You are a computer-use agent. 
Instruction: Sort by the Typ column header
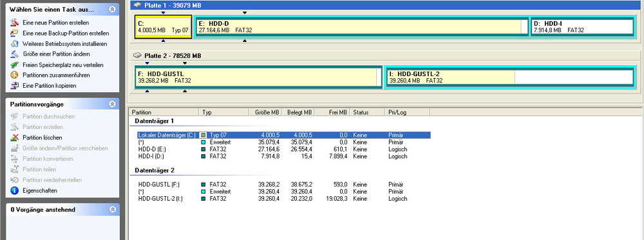(x=224, y=112)
